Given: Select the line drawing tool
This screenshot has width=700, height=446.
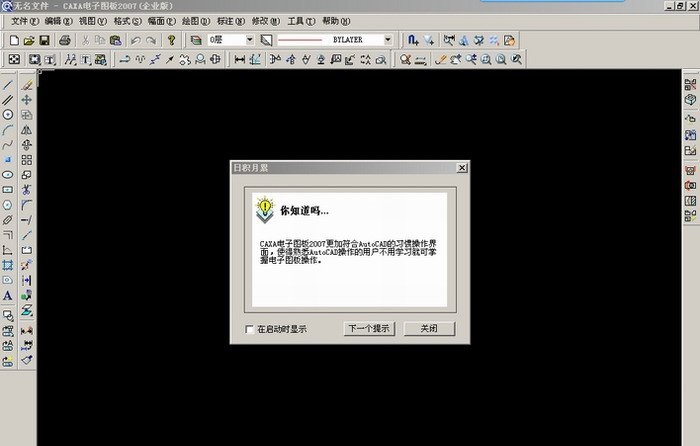Looking at the screenshot, I should coord(8,85).
